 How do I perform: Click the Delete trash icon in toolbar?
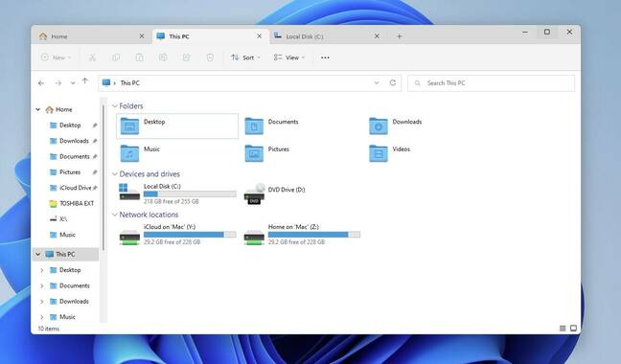coord(210,57)
